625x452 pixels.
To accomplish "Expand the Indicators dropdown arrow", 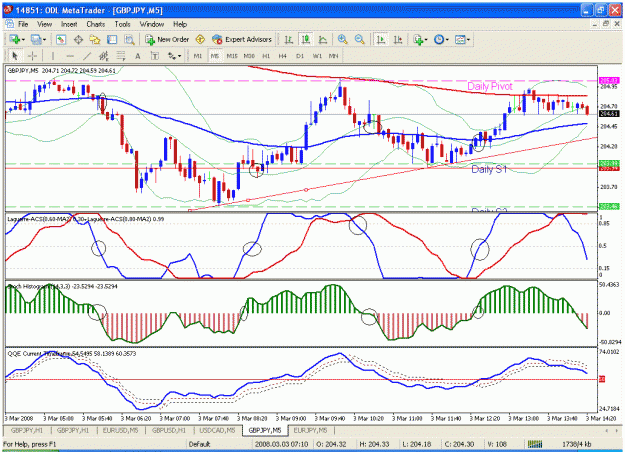I will click(426, 39).
